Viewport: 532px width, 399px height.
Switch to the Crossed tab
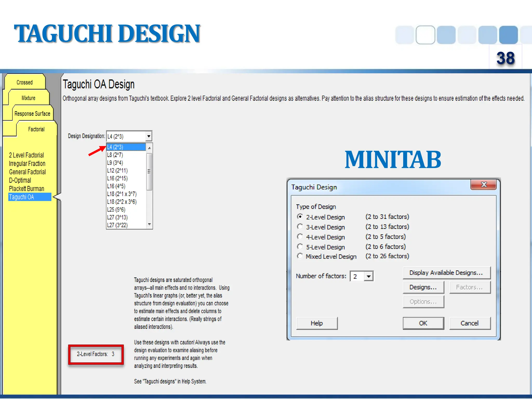pos(25,82)
